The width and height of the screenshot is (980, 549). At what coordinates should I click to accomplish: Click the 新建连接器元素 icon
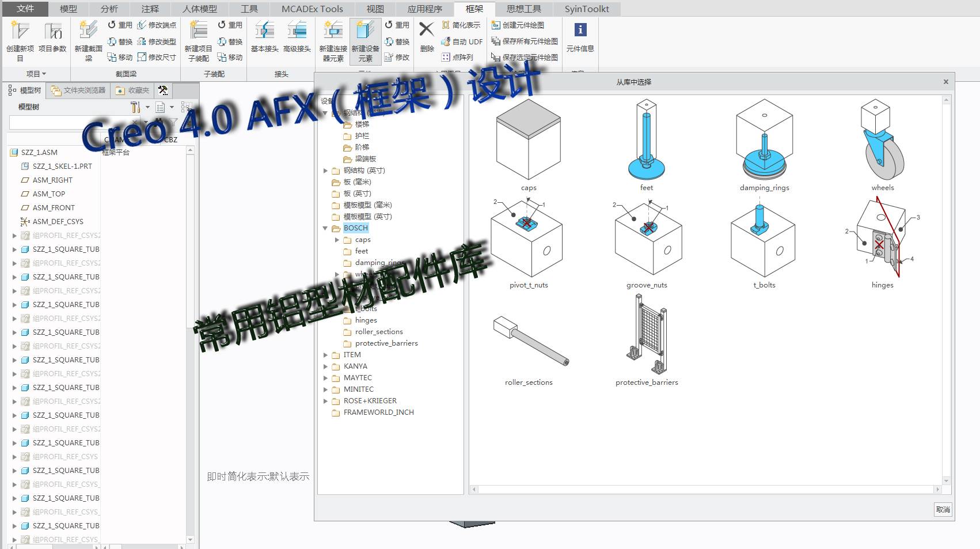(x=333, y=32)
